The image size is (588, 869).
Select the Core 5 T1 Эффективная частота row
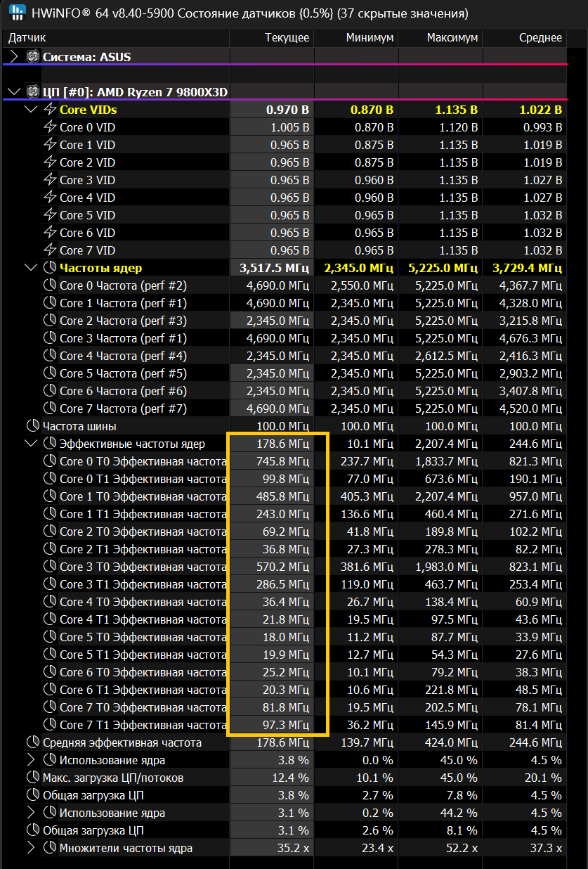pos(285,654)
